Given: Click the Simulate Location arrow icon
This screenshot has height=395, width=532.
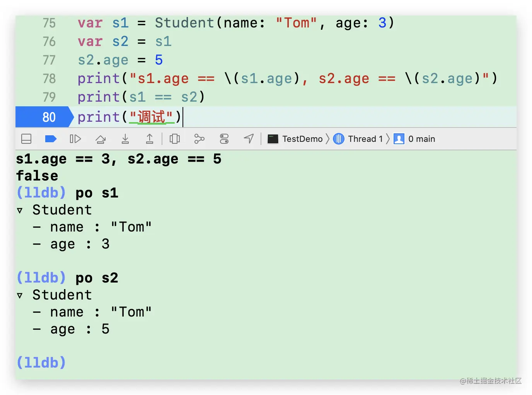Looking at the screenshot, I should (249, 138).
